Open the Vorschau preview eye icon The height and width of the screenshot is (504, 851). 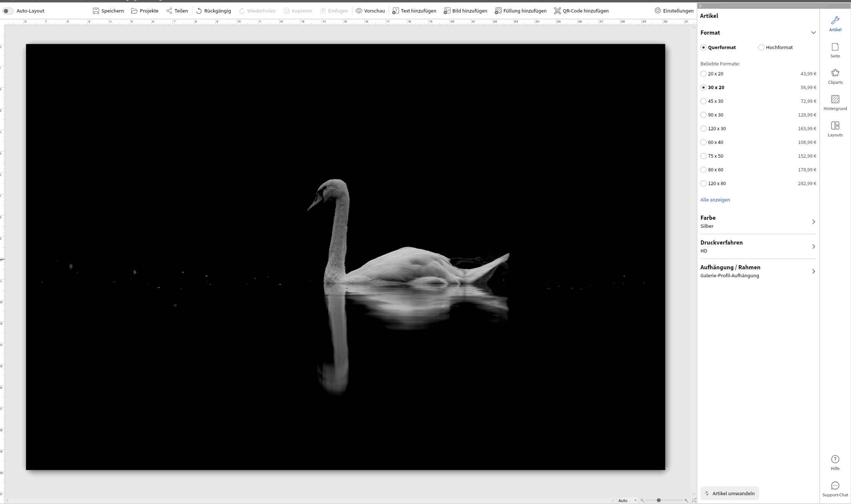(359, 11)
